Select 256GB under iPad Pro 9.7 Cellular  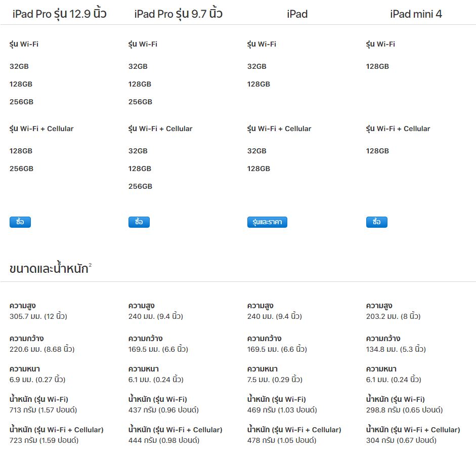(x=140, y=186)
